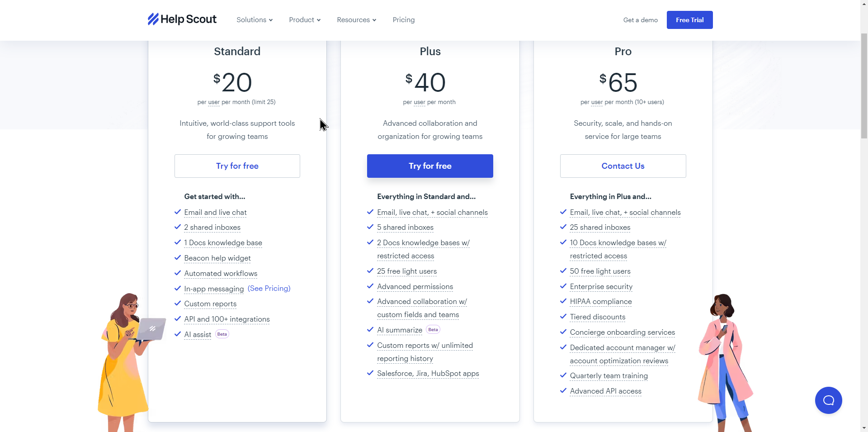Image resolution: width=868 pixels, height=432 pixels.
Task: View the HIPAA compliance feature details
Action: pos(600,301)
